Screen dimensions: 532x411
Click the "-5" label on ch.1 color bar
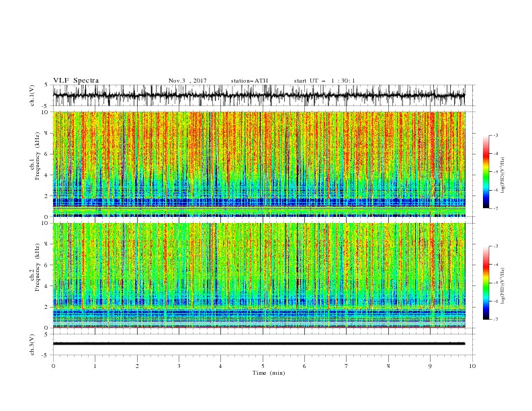pyautogui.click(x=496, y=172)
